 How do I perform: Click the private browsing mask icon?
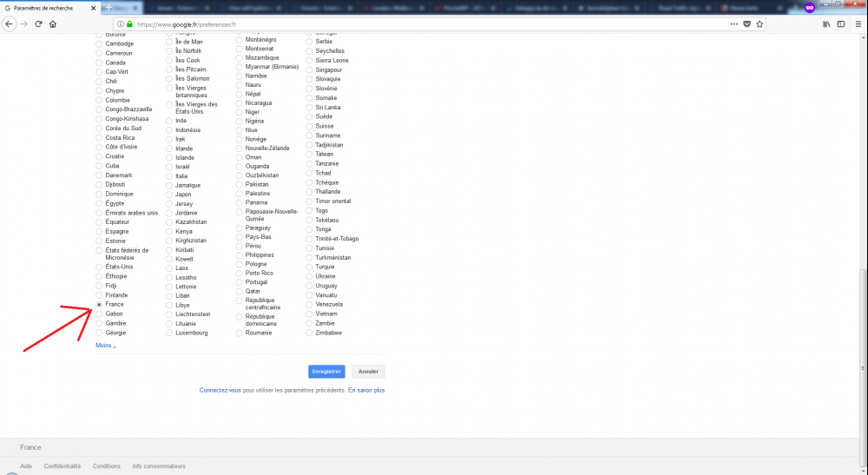tap(810, 8)
